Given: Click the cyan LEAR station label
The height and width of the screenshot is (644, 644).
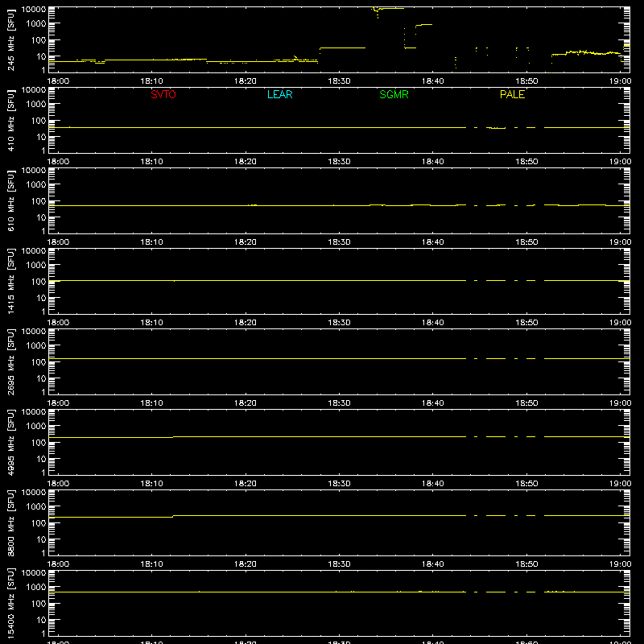Looking at the screenshot, I should click(279, 94).
